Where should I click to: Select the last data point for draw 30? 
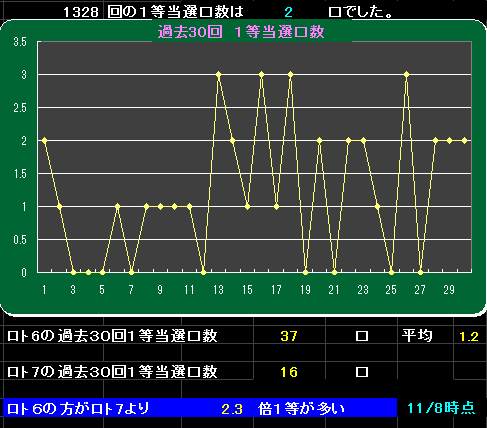click(x=464, y=141)
